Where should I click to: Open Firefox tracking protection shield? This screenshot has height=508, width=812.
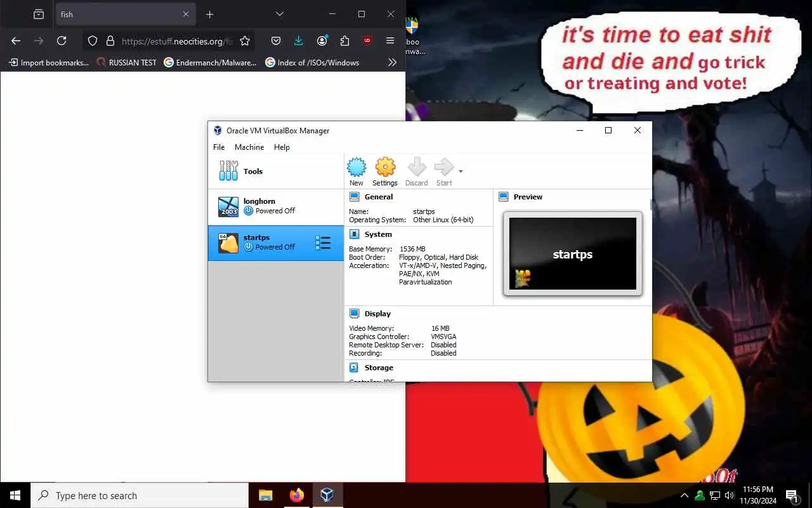[x=93, y=41]
